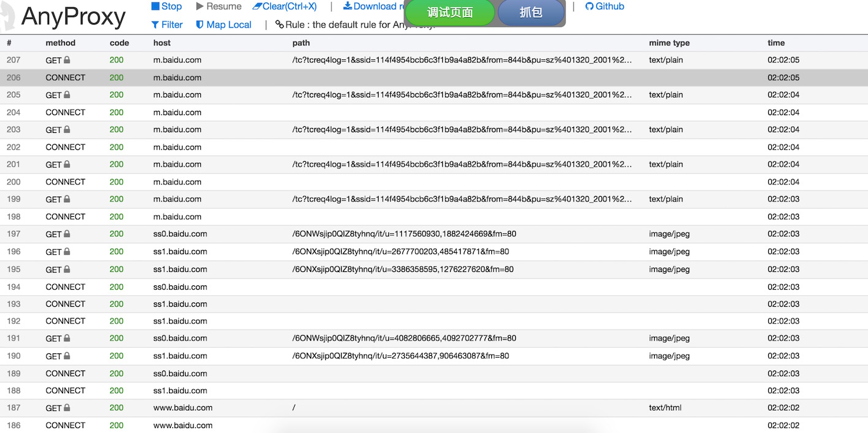This screenshot has height=433, width=868.
Task: Click the lock icon in row 187
Action: coord(67,408)
